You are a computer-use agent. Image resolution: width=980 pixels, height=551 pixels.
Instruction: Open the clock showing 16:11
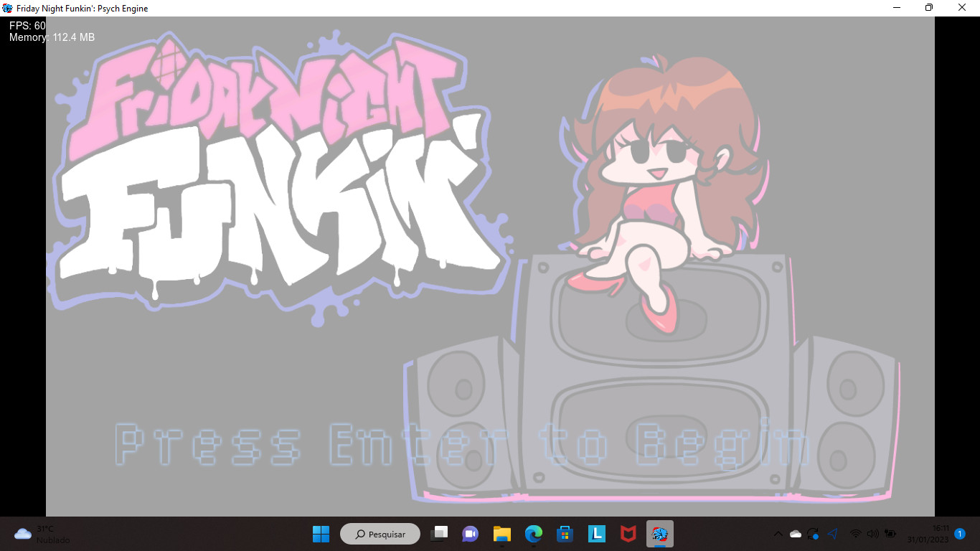pyautogui.click(x=928, y=534)
